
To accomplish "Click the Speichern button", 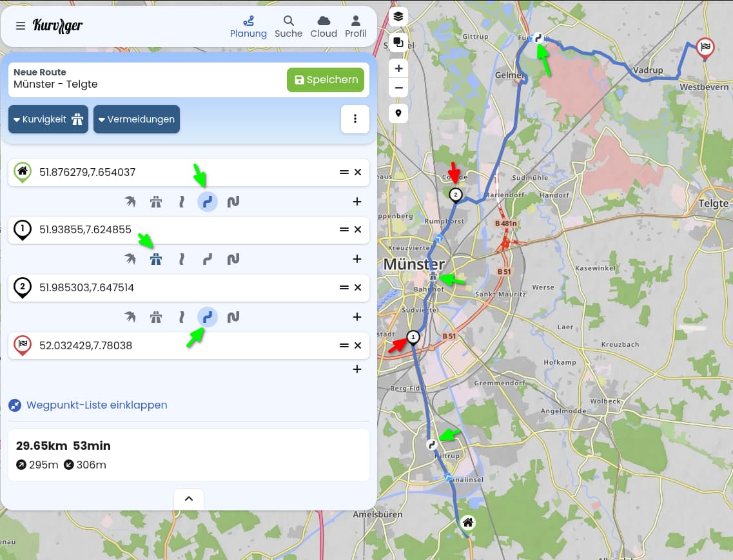I will (326, 80).
